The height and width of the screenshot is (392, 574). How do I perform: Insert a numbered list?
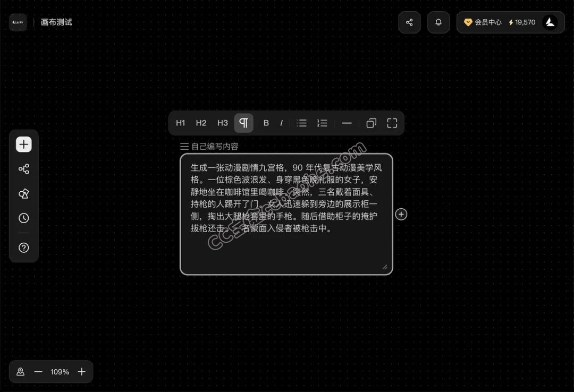tap(322, 123)
